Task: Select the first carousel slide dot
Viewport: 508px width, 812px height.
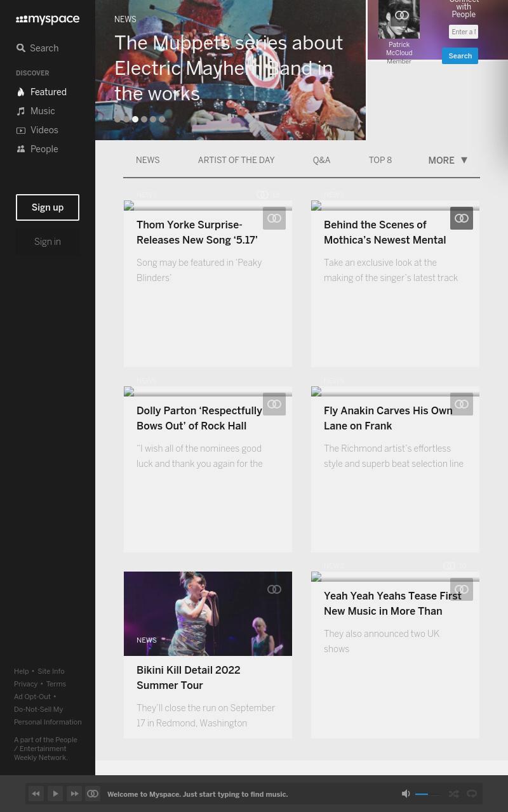Action: tap(117, 119)
